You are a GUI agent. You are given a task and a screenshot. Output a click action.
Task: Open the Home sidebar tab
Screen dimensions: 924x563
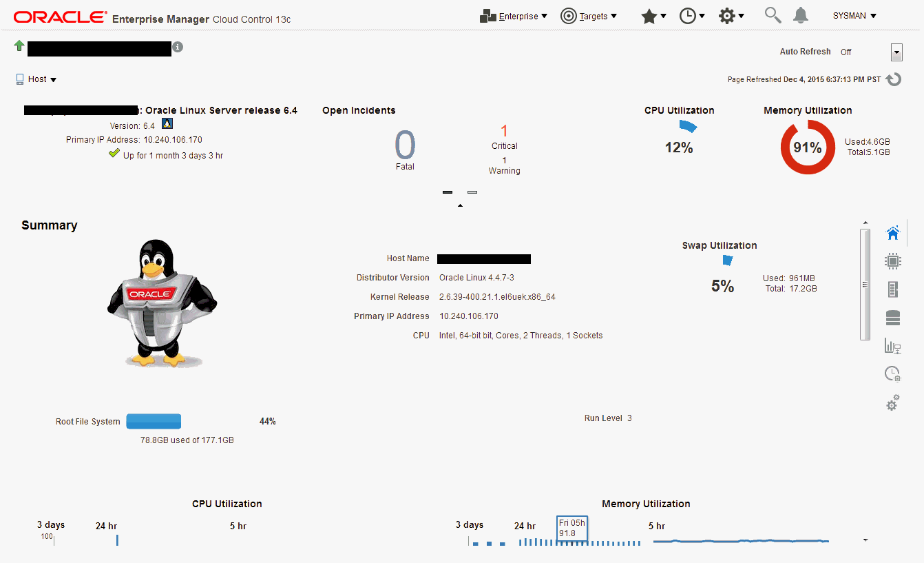click(893, 233)
